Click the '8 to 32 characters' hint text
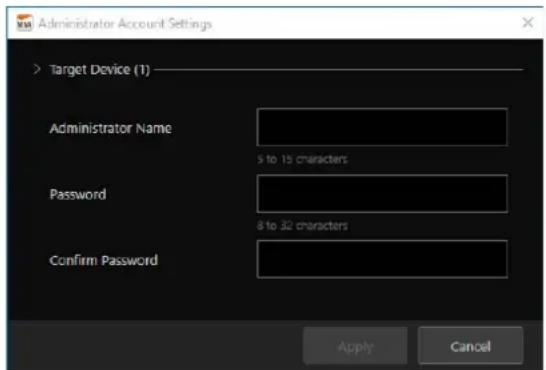 click(x=302, y=226)
